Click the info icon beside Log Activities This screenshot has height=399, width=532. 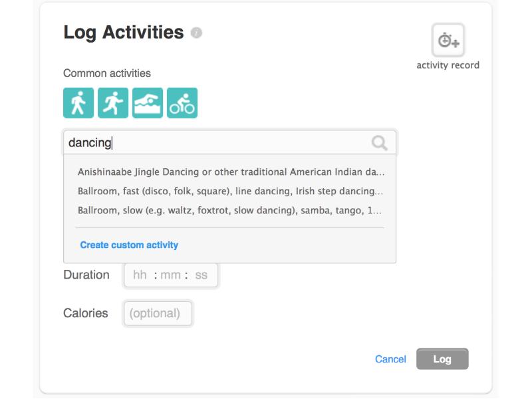[x=196, y=33]
